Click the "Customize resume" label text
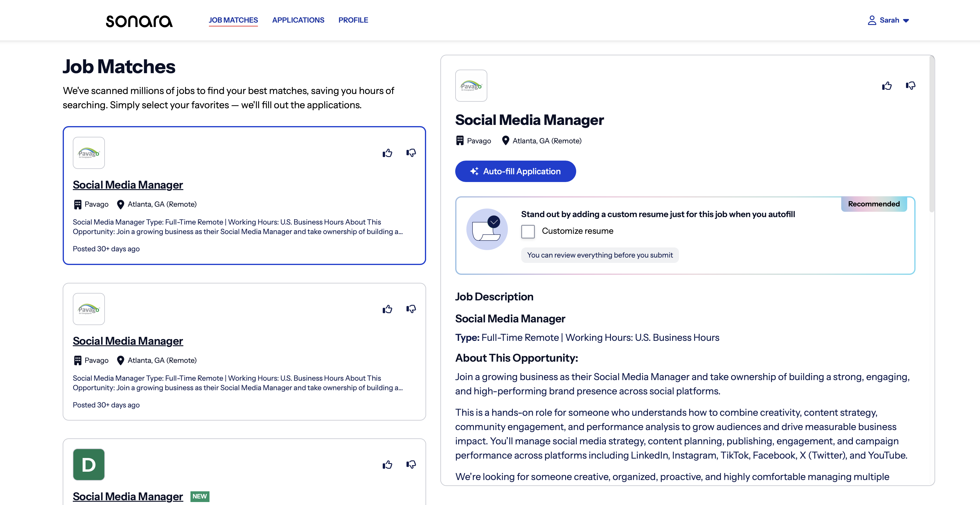 coord(577,231)
